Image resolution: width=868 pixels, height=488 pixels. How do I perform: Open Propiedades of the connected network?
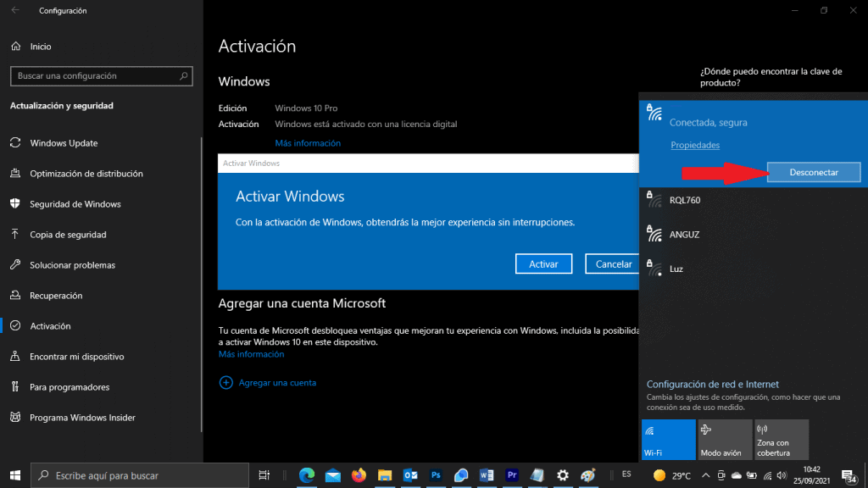(x=695, y=145)
